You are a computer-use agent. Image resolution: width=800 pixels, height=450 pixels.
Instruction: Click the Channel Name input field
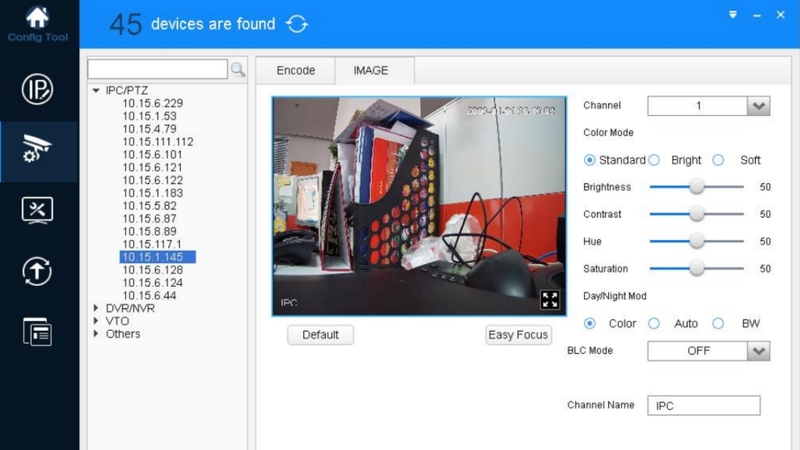[x=704, y=406]
